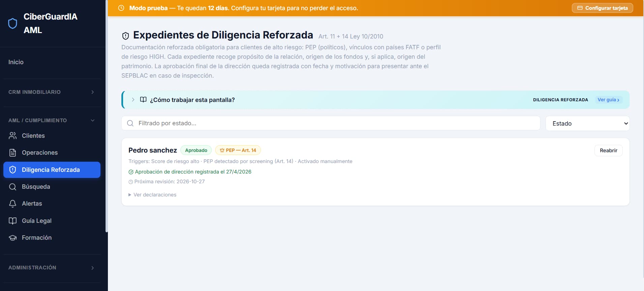Image resolution: width=644 pixels, height=291 pixels.
Task: Click the Art. 11 + 14 Ley 10/2010 text
Action: pyautogui.click(x=351, y=36)
